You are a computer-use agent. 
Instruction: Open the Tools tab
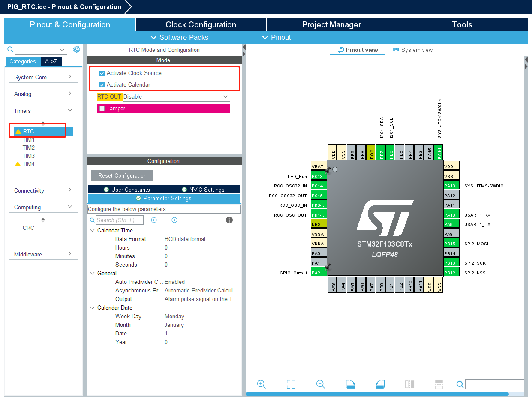coord(462,24)
